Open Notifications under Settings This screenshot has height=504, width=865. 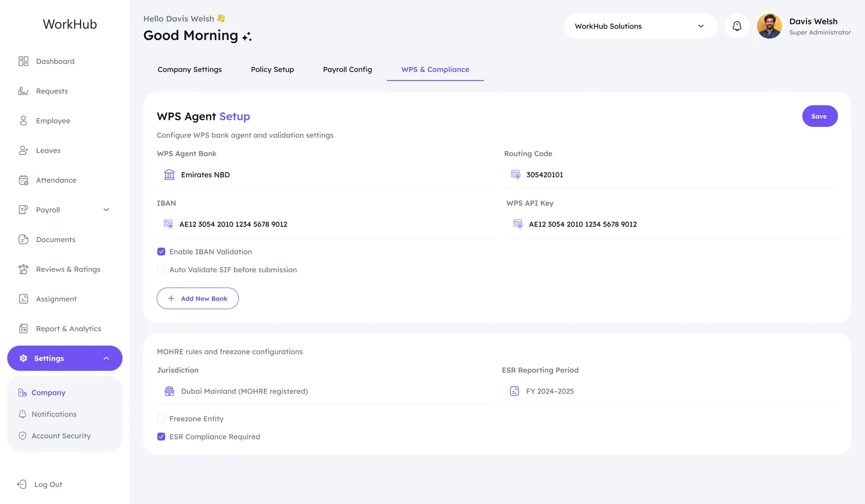[54, 414]
